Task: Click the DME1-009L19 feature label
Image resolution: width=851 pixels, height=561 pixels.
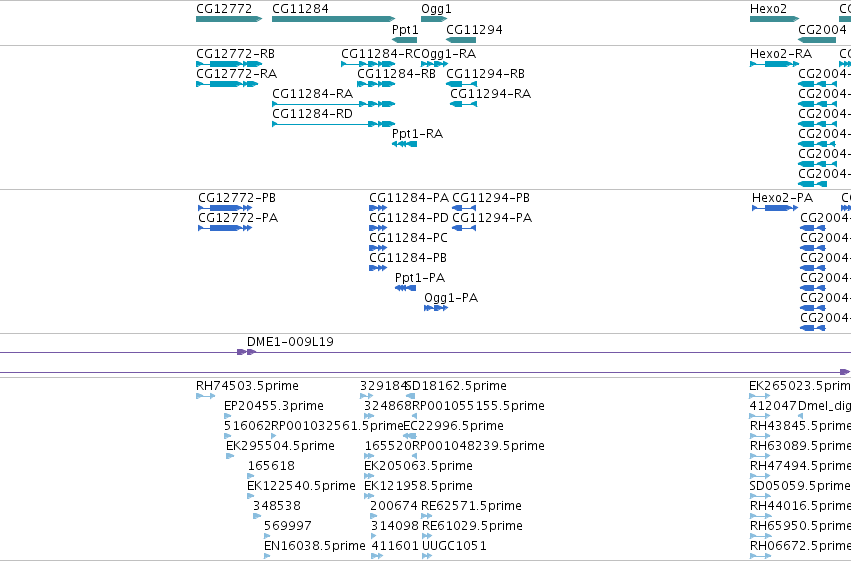Action: (290, 342)
